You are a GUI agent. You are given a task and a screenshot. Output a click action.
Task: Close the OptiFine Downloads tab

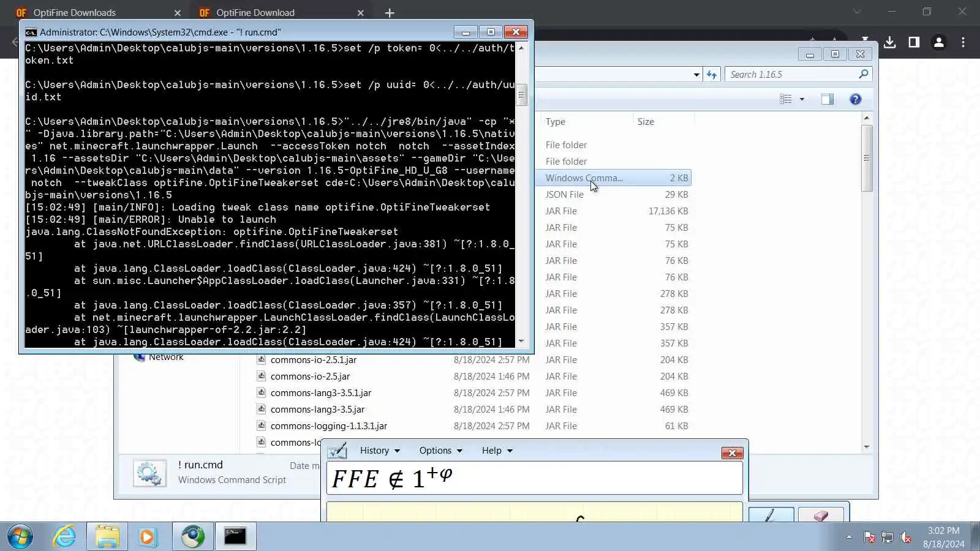tap(178, 13)
